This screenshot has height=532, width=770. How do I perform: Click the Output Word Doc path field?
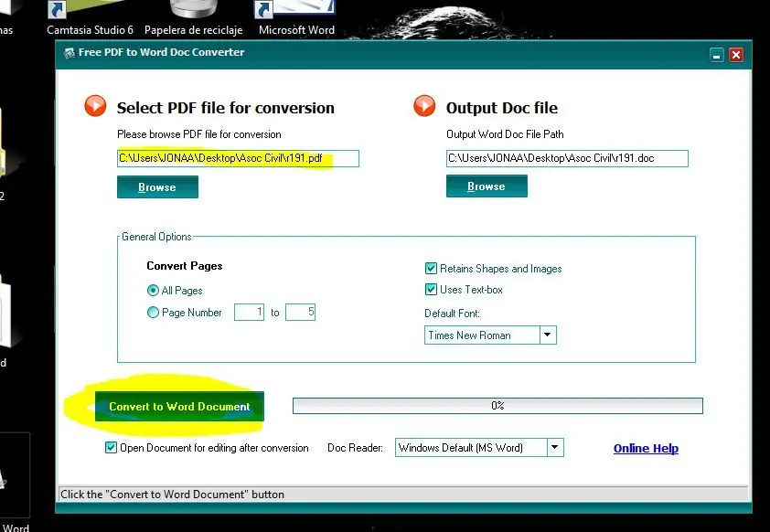(x=567, y=158)
